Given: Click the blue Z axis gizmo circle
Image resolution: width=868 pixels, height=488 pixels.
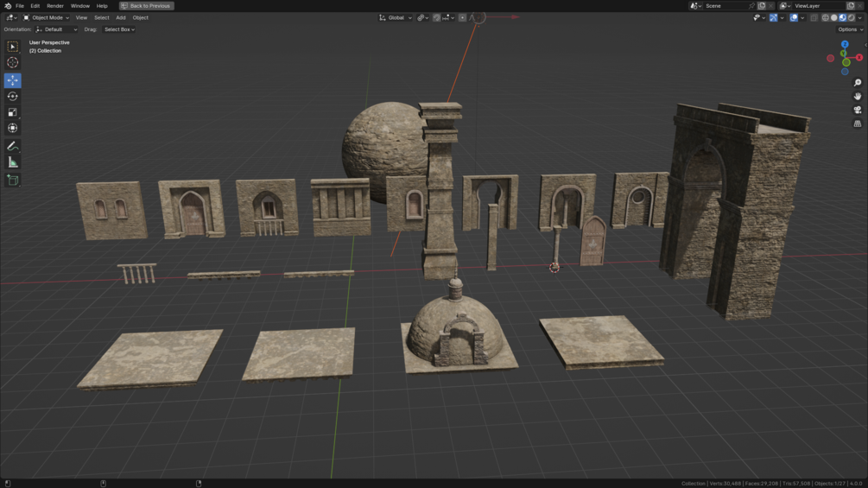Looking at the screenshot, I should coord(845,44).
